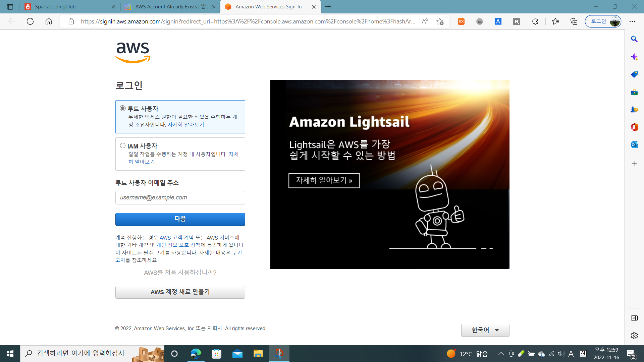
Task: Open the Extensions puzzle icon
Action: point(535,21)
